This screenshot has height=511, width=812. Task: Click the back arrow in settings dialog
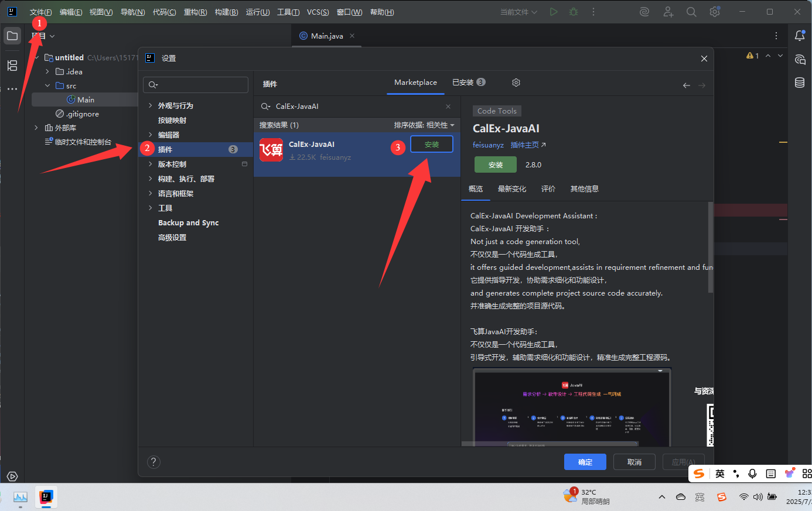click(687, 85)
